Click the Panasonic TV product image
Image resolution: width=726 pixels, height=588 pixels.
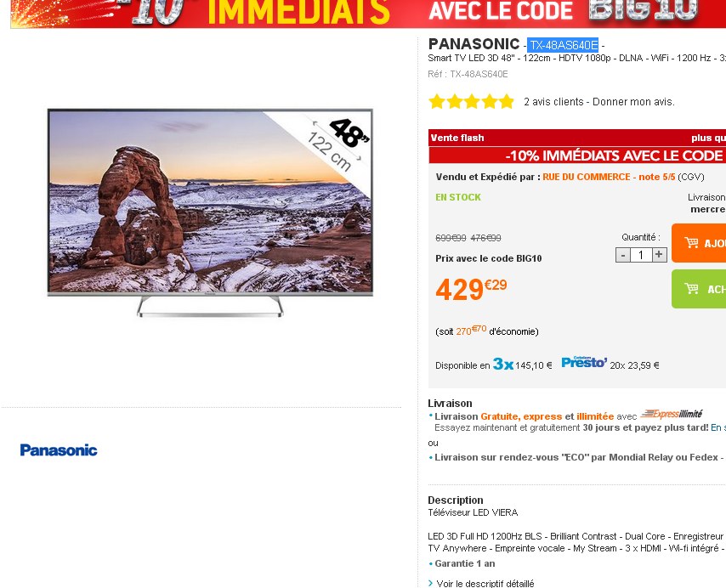coord(210,212)
